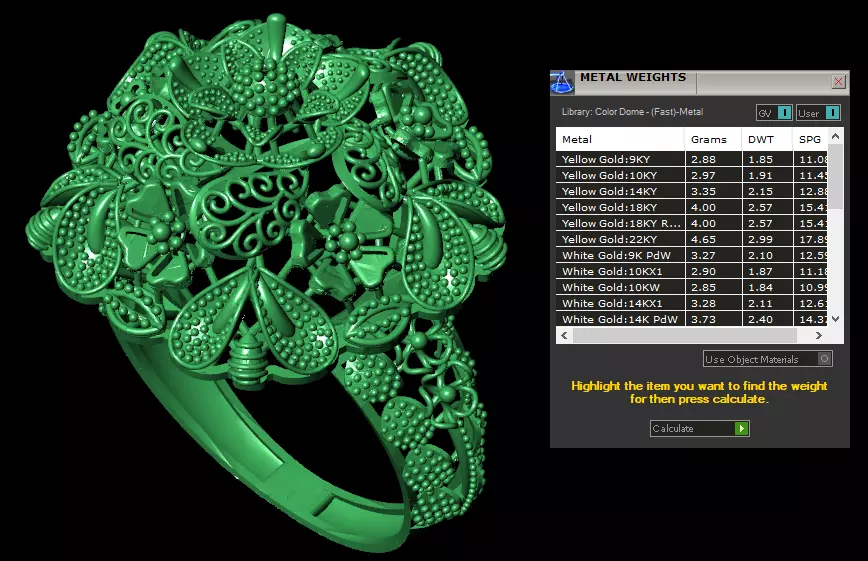Select the White Gold:10KW row
Image resolution: width=868 pixels, height=561 pixels.
691,287
